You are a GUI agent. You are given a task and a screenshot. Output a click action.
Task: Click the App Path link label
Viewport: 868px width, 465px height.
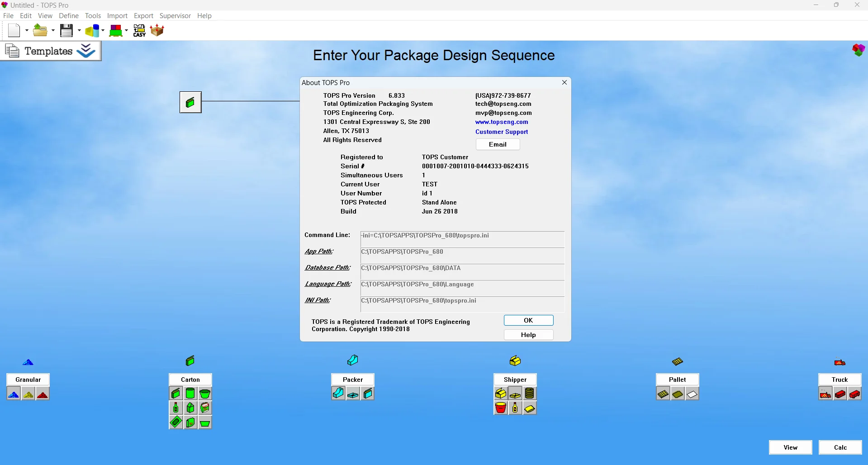319,251
